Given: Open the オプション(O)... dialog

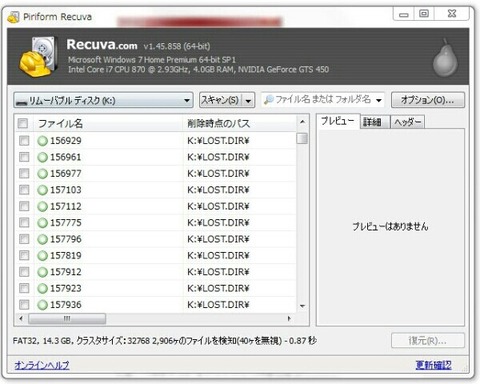Looking at the screenshot, I should [428, 100].
